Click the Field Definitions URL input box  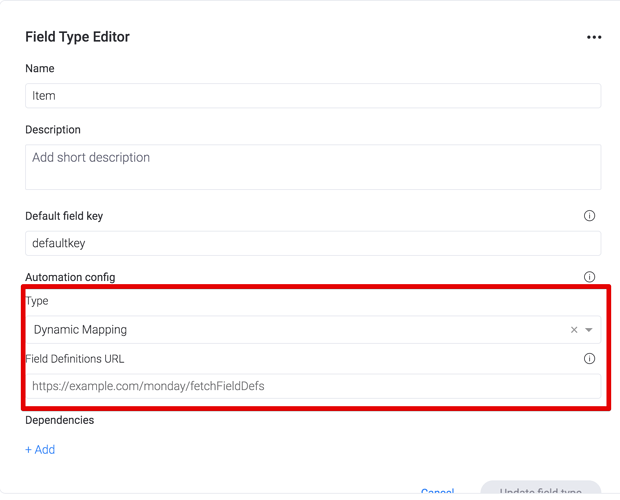pyautogui.click(x=312, y=386)
